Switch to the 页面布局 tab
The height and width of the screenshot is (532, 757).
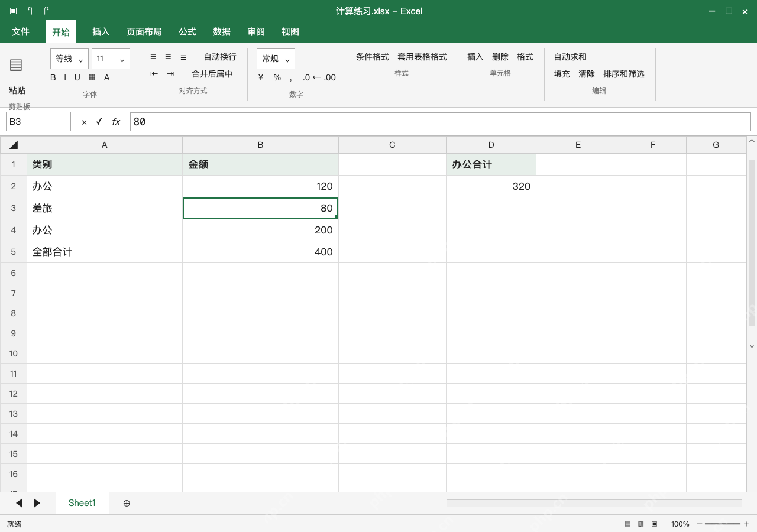(144, 32)
